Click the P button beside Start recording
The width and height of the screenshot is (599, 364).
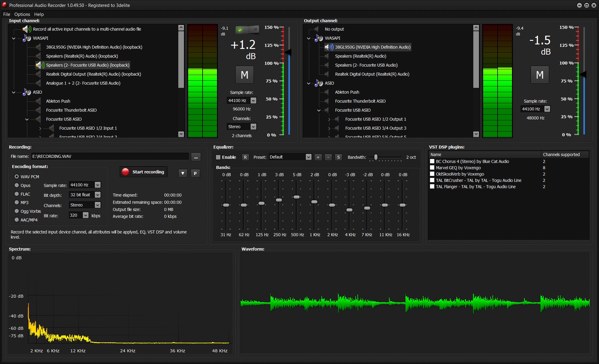(x=195, y=173)
